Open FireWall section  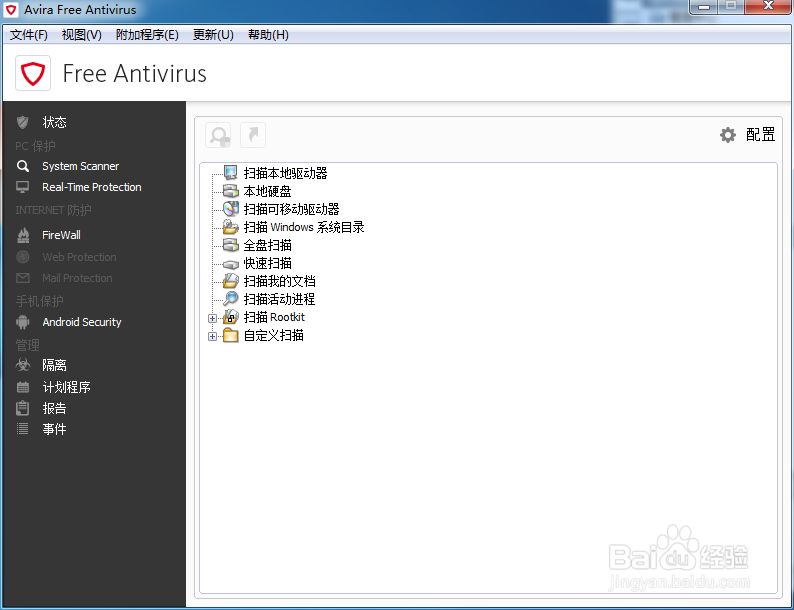tap(61, 235)
